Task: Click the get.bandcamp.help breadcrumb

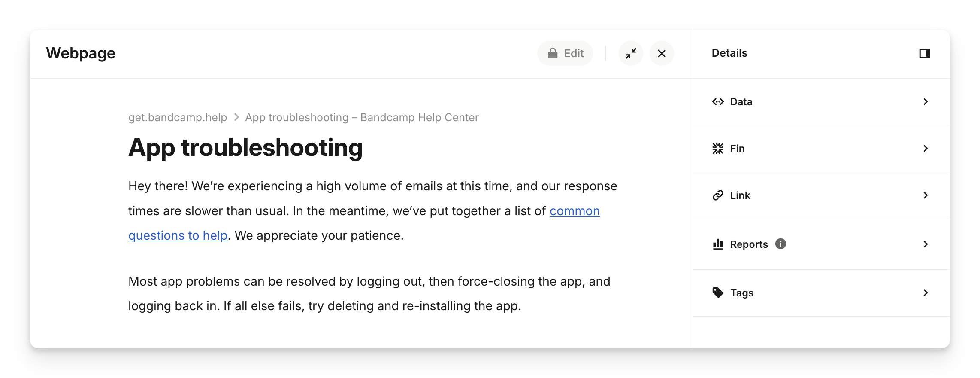Action: click(178, 118)
